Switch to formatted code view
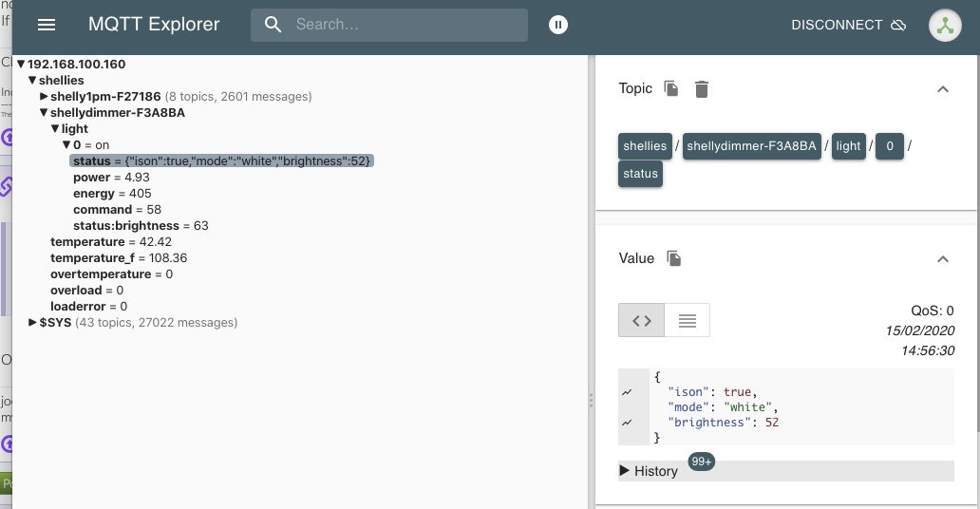 click(x=641, y=320)
